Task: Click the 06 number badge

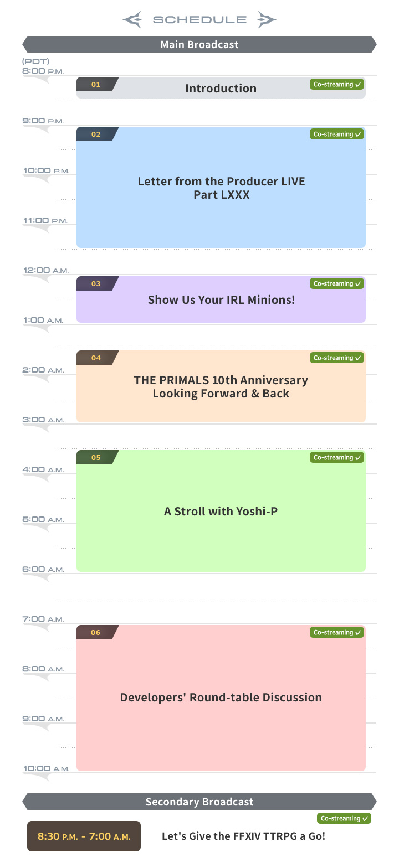Action: (x=96, y=633)
